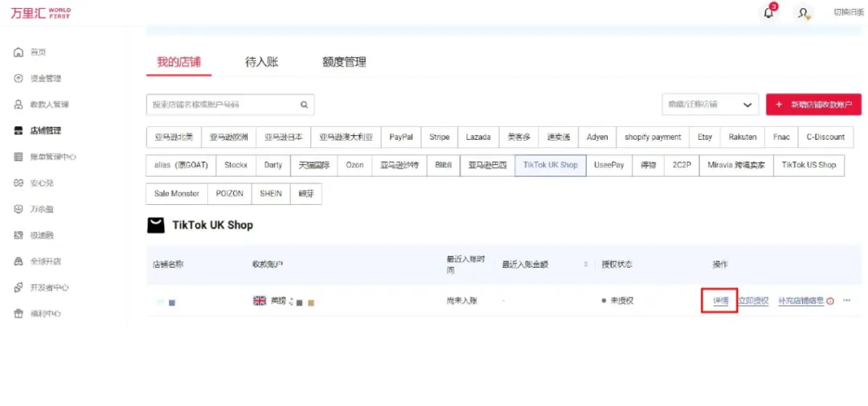Screen dimensions: 868x406
Task: Click the 万里汇 WorldFirst logo
Action: pos(40,13)
